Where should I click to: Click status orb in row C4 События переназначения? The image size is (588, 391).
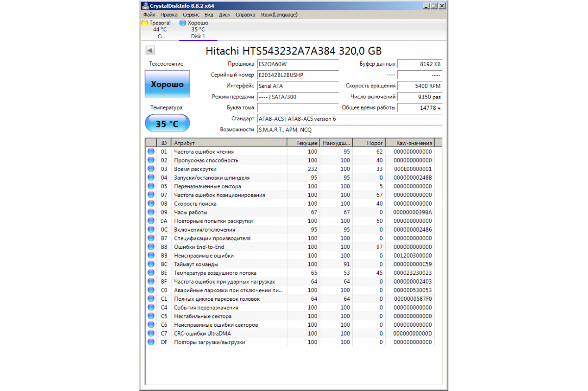(151, 308)
